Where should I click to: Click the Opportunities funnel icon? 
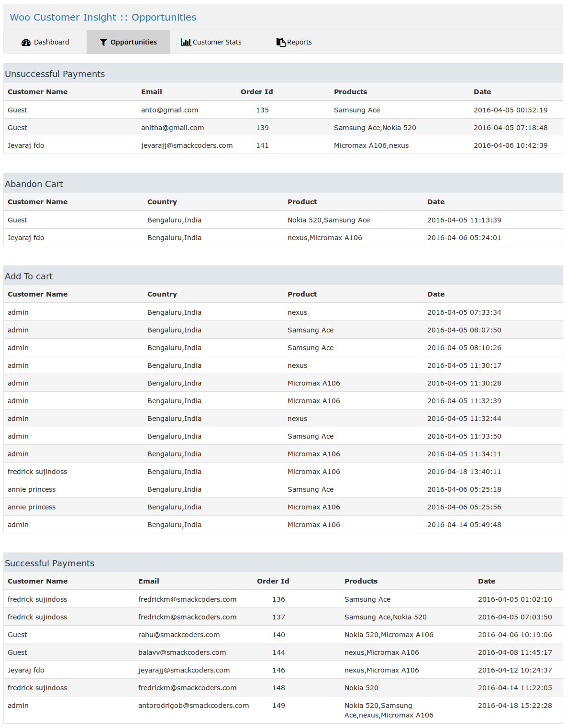(x=103, y=43)
